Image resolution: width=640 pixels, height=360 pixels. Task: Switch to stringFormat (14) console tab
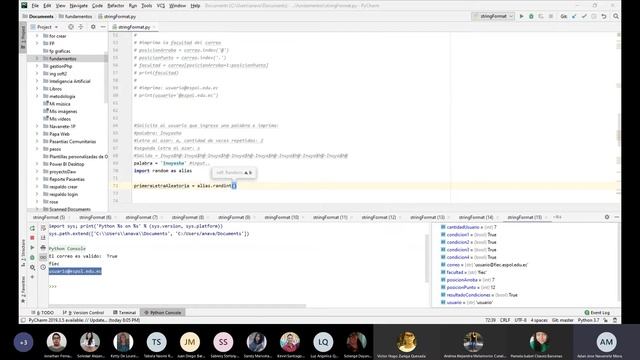476,217
